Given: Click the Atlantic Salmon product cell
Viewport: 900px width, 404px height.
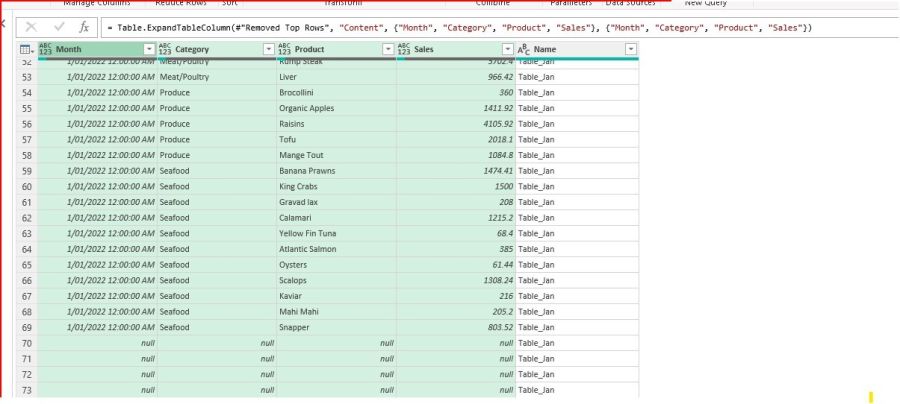Looking at the screenshot, I should 336,249.
